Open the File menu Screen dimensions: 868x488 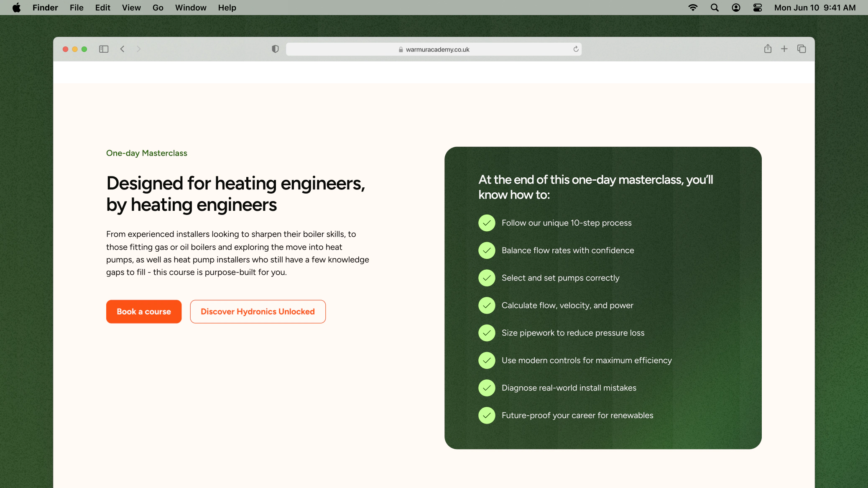click(x=77, y=8)
